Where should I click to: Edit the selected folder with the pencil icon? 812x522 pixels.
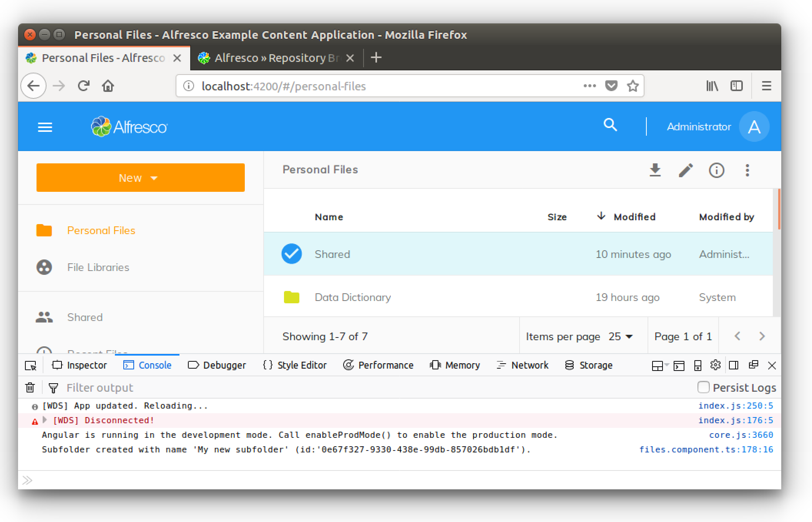coord(686,170)
